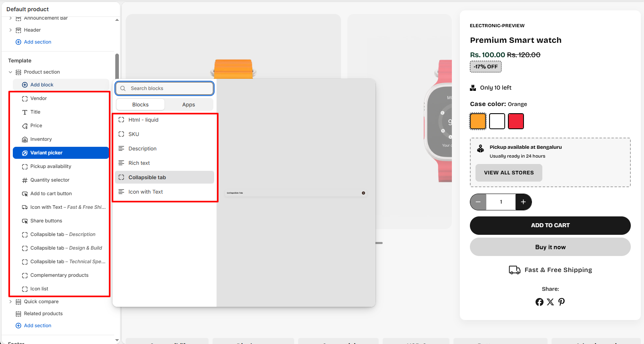
Task: Click the Description block lines icon
Action: pyautogui.click(x=121, y=148)
